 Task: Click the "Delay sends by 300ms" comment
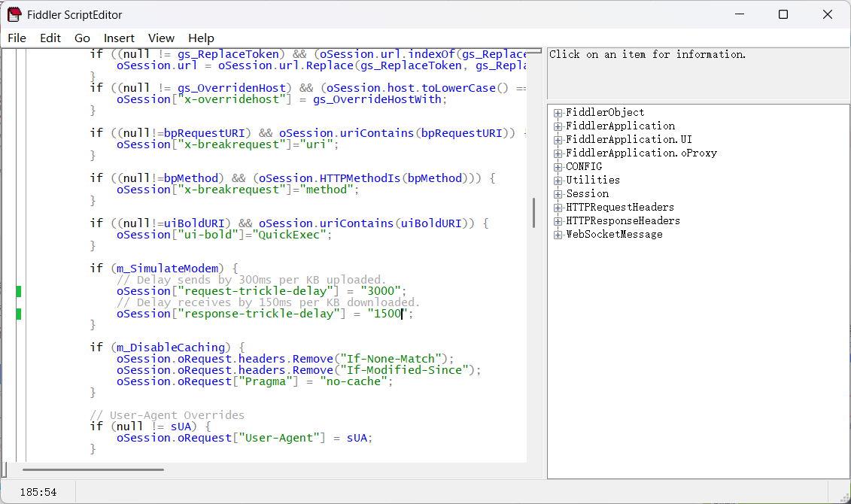[x=251, y=280]
